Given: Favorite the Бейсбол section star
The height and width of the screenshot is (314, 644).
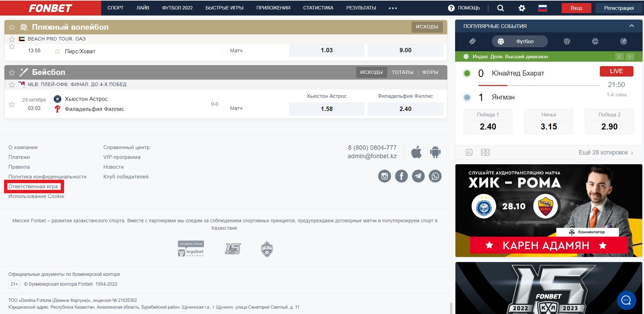Looking at the screenshot, I should [12, 72].
